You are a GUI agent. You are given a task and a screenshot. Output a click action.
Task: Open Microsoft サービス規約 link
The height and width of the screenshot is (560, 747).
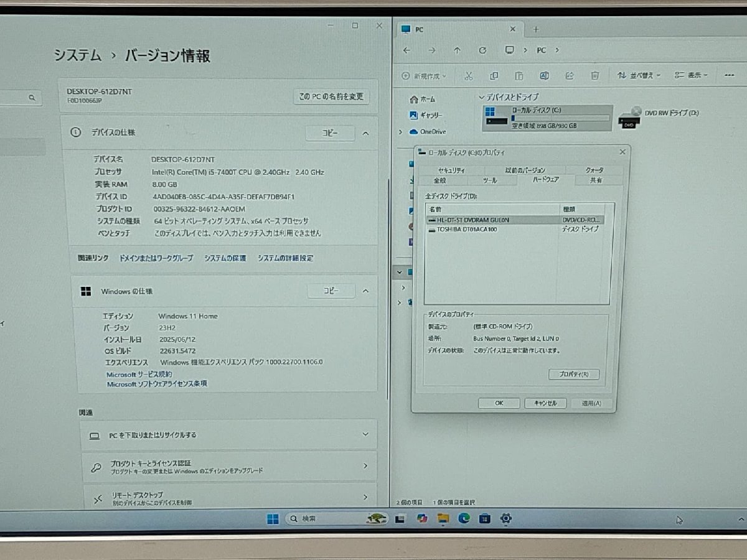click(x=139, y=375)
